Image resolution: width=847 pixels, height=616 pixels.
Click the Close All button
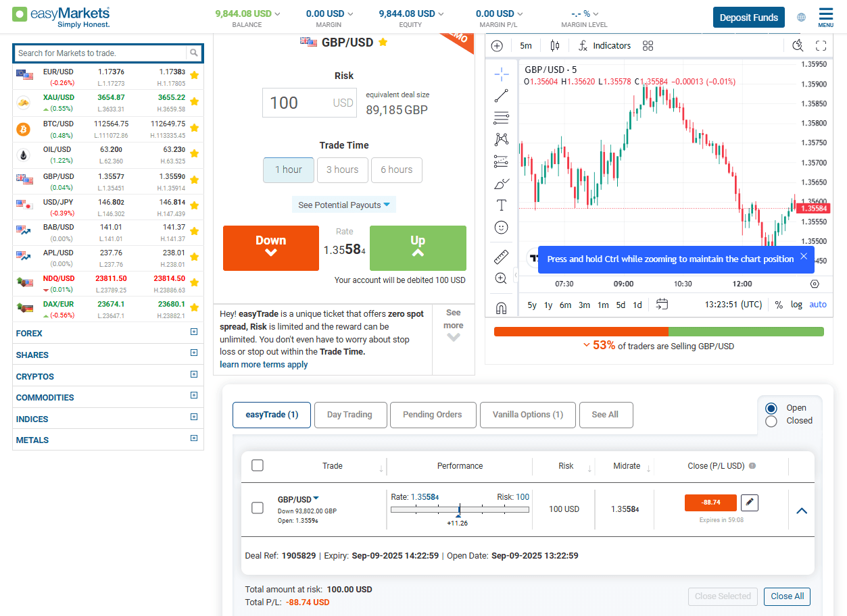point(787,596)
